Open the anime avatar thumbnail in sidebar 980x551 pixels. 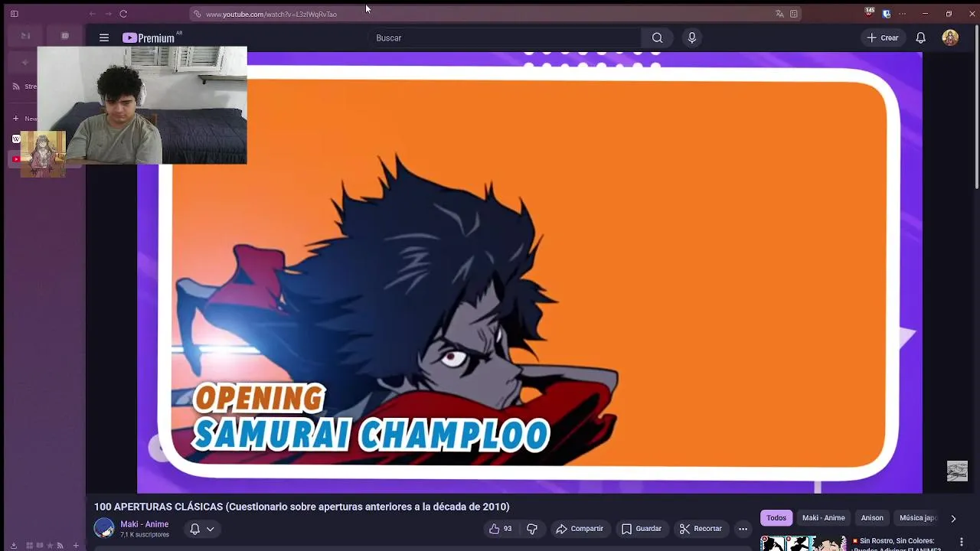[x=43, y=154]
